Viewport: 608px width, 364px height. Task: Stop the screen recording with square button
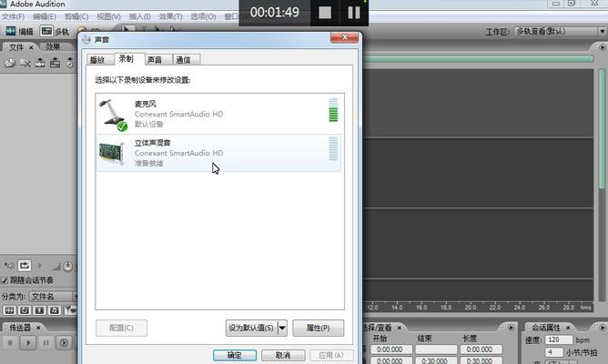click(325, 13)
